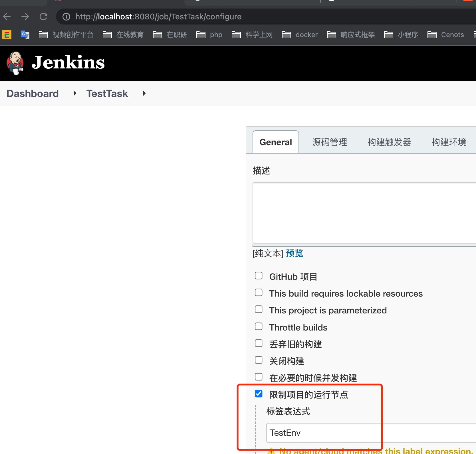This screenshot has height=454, width=476.
Task: Click the 预览 preview link
Action: coord(294,253)
